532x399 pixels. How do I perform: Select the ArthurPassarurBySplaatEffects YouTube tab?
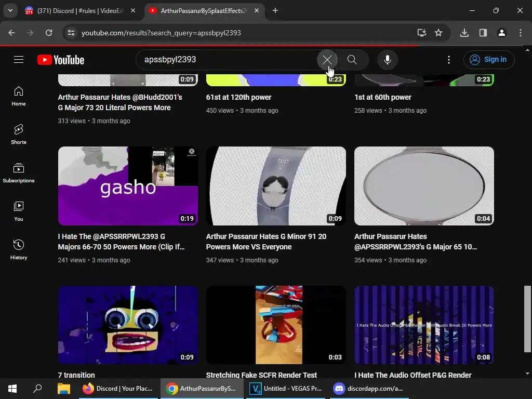tap(204, 10)
